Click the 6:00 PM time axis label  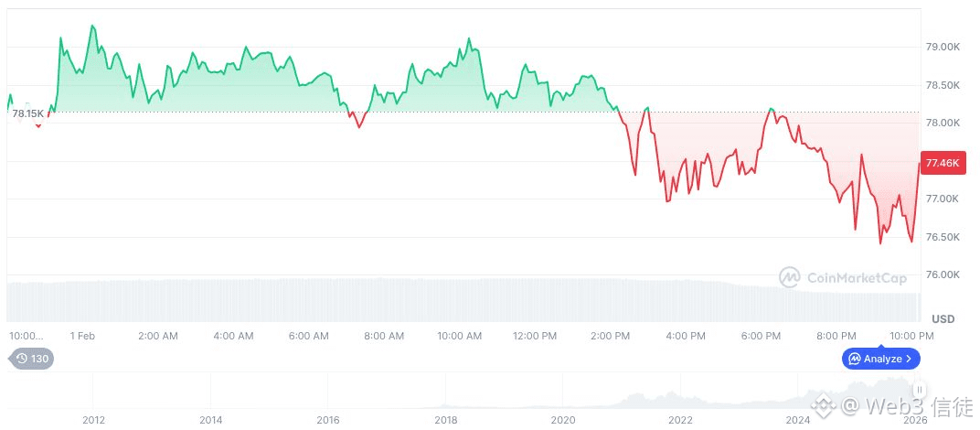[x=761, y=336]
